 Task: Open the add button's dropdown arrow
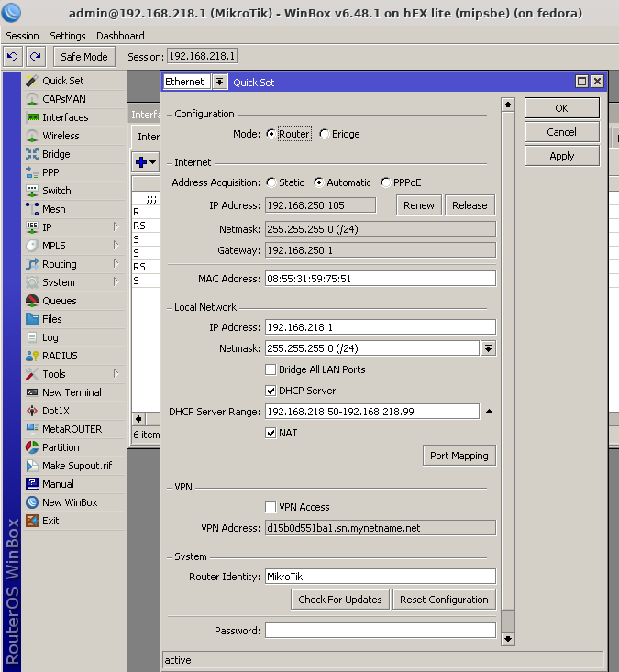(153, 162)
